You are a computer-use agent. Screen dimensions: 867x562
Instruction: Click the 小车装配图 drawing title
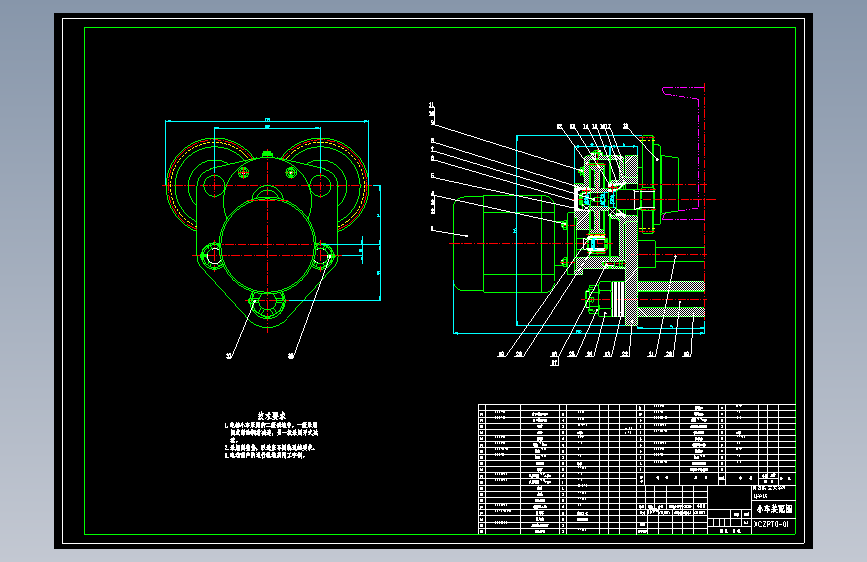(774, 509)
